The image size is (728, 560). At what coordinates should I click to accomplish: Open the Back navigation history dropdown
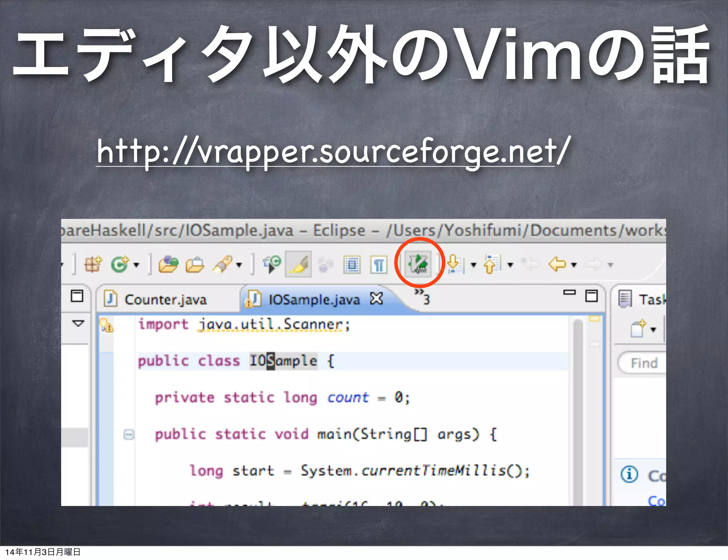[x=574, y=265]
